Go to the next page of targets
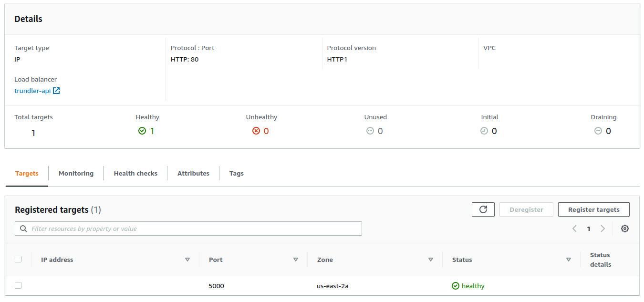The image size is (644, 302). [x=602, y=229]
